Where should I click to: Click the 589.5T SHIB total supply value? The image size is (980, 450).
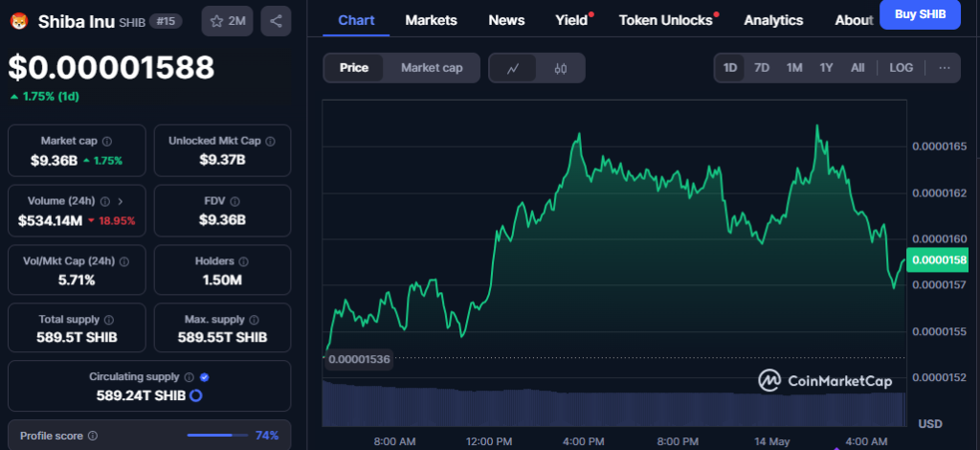tap(77, 337)
